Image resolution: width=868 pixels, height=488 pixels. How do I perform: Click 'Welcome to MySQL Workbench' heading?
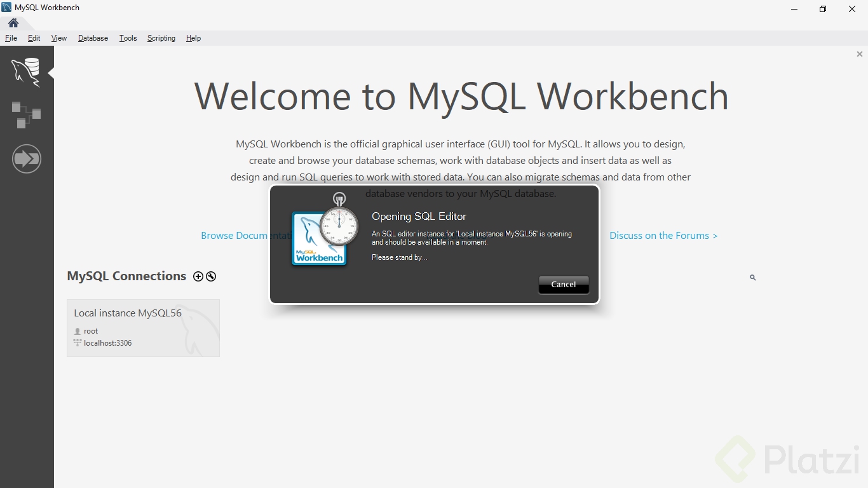click(461, 97)
